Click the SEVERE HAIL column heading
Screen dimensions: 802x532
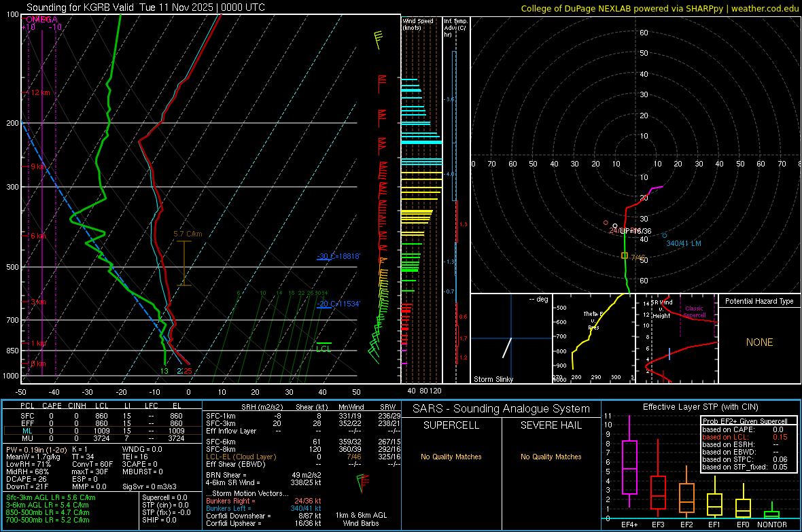[551, 425]
